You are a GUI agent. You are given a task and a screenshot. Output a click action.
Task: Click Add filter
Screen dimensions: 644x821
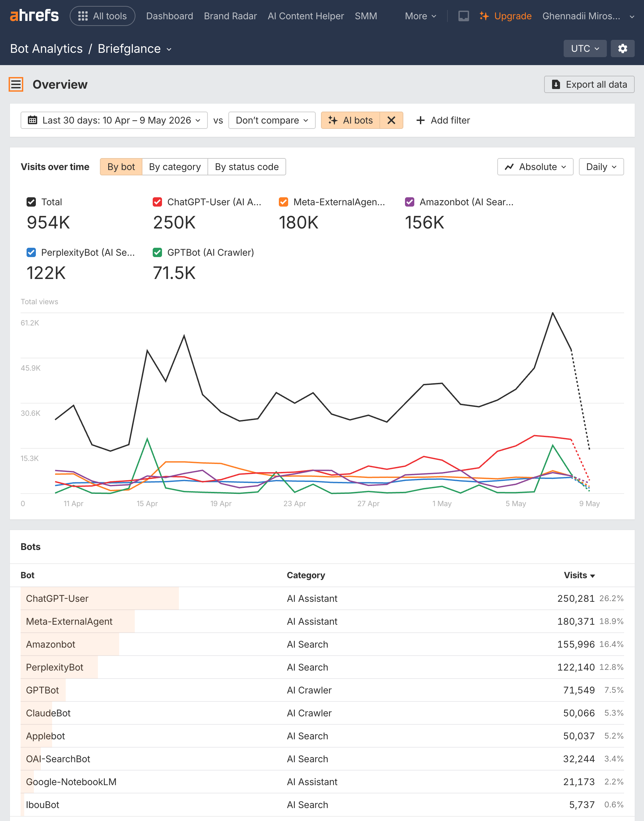coord(443,120)
